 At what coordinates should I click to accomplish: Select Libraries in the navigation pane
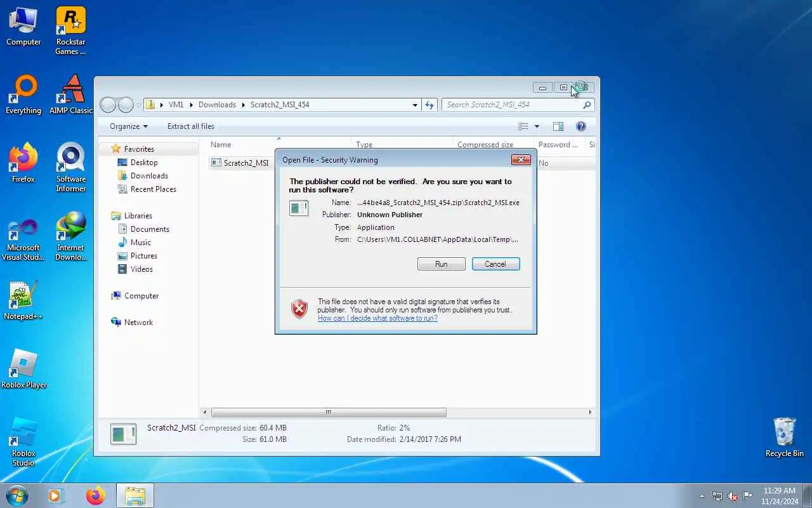[138, 216]
